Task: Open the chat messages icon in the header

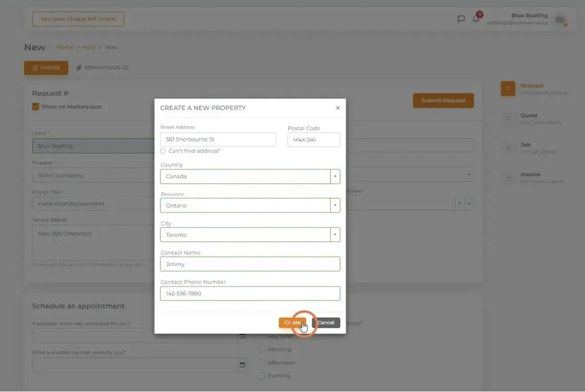Action: click(461, 18)
